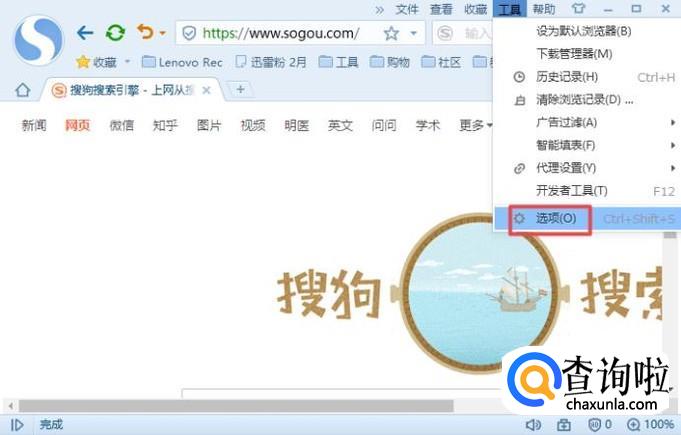Click the Sogou browser logo avatar
The width and height of the screenshot is (681, 435).
click(39, 40)
